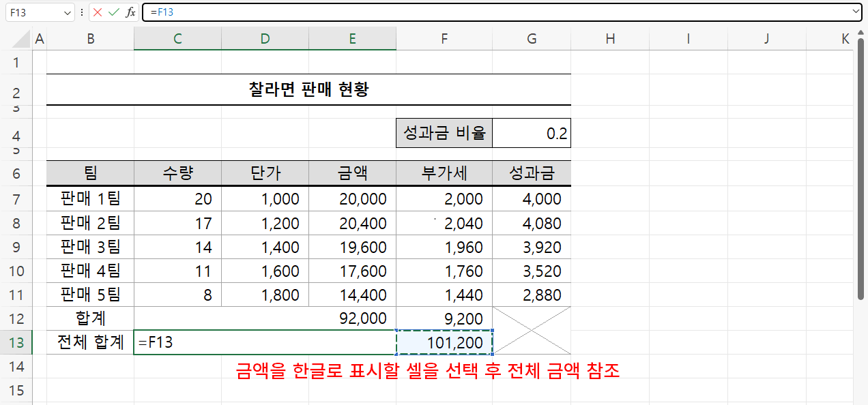Select column B header
The image size is (868, 405).
point(90,39)
